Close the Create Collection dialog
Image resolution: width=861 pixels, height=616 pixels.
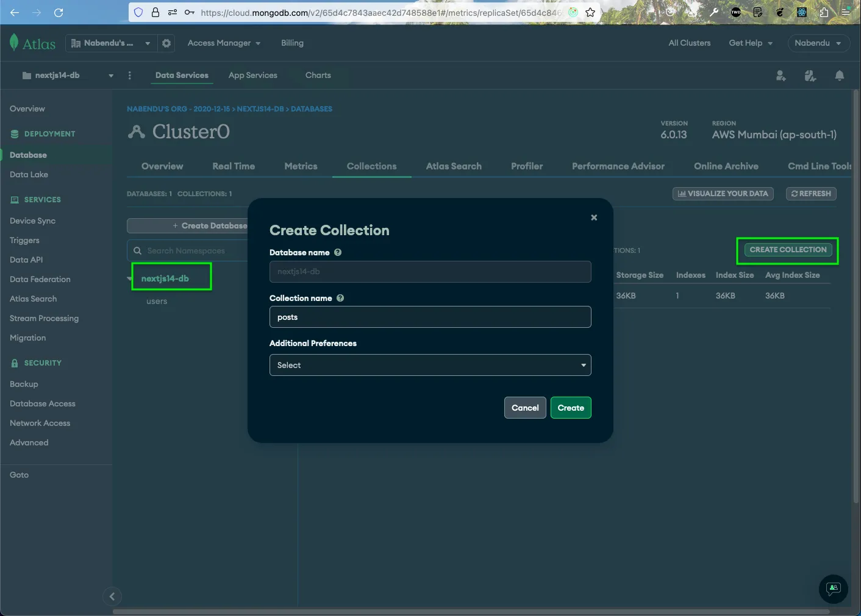pyautogui.click(x=594, y=218)
